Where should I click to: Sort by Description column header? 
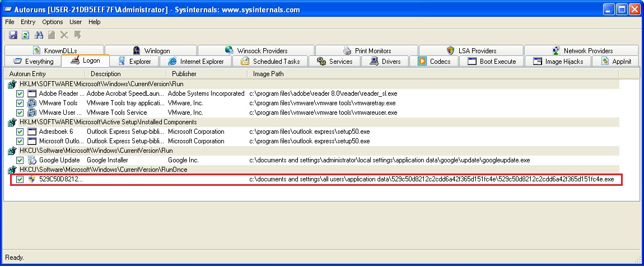coord(125,74)
